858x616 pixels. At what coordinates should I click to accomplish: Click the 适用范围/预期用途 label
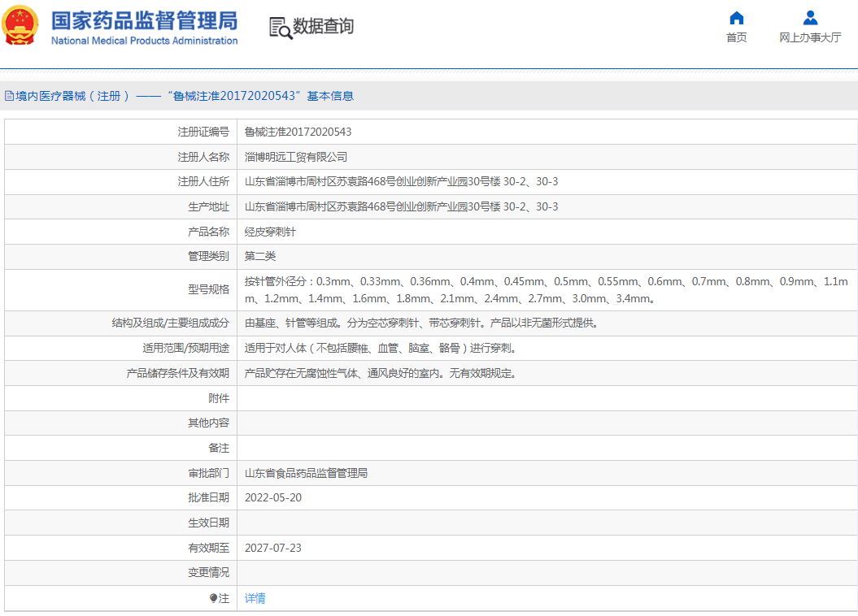[185, 348]
